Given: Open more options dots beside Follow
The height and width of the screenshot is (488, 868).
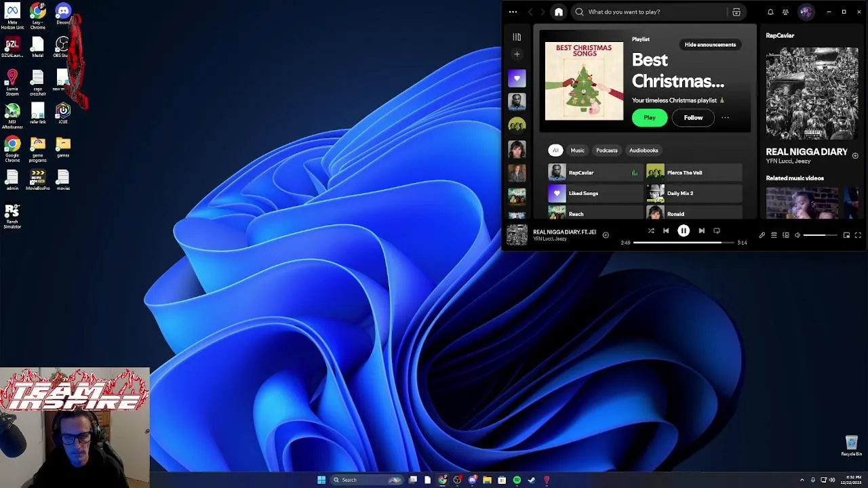Looking at the screenshot, I should pos(725,117).
